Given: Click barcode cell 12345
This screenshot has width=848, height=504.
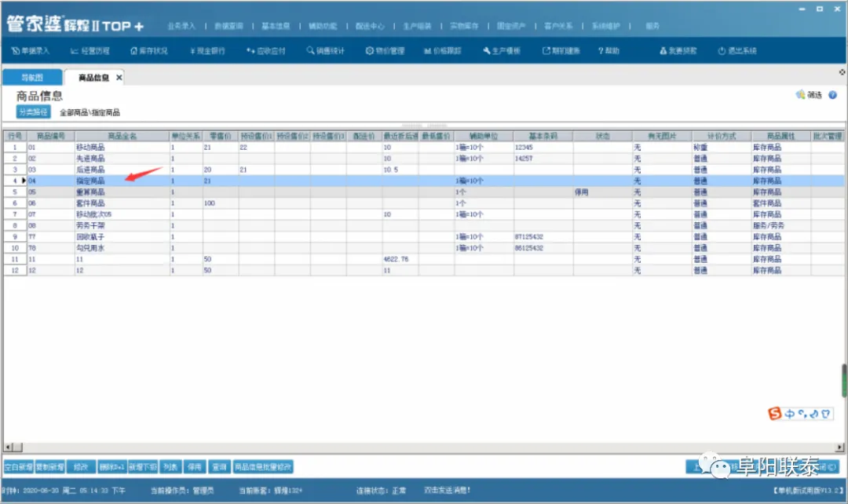Looking at the screenshot, I should point(543,147).
